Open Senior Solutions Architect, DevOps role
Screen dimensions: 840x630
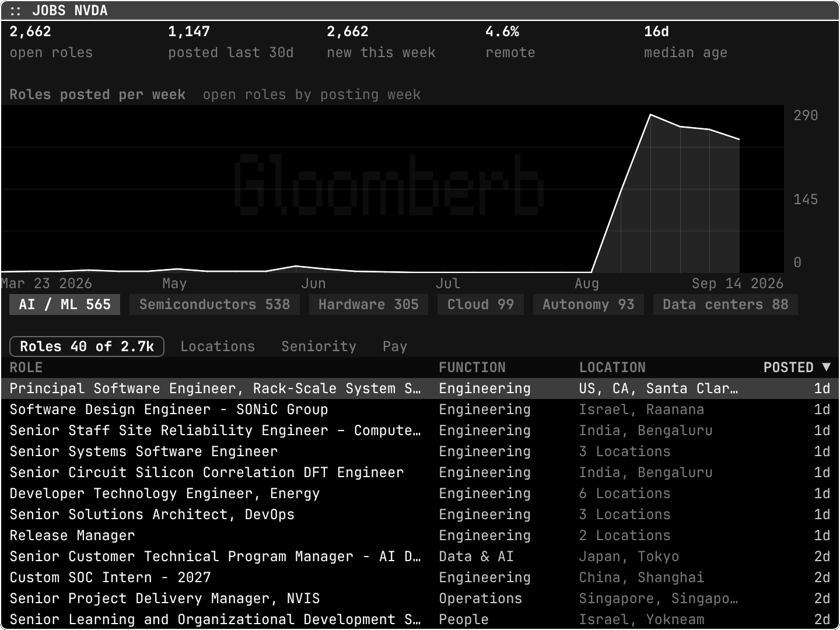coord(420,514)
